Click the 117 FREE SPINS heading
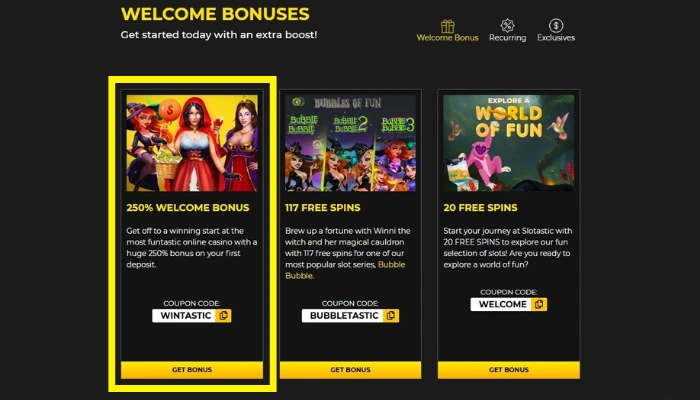Image resolution: width=700 pixels, height=400 pixels. [323, 208]
